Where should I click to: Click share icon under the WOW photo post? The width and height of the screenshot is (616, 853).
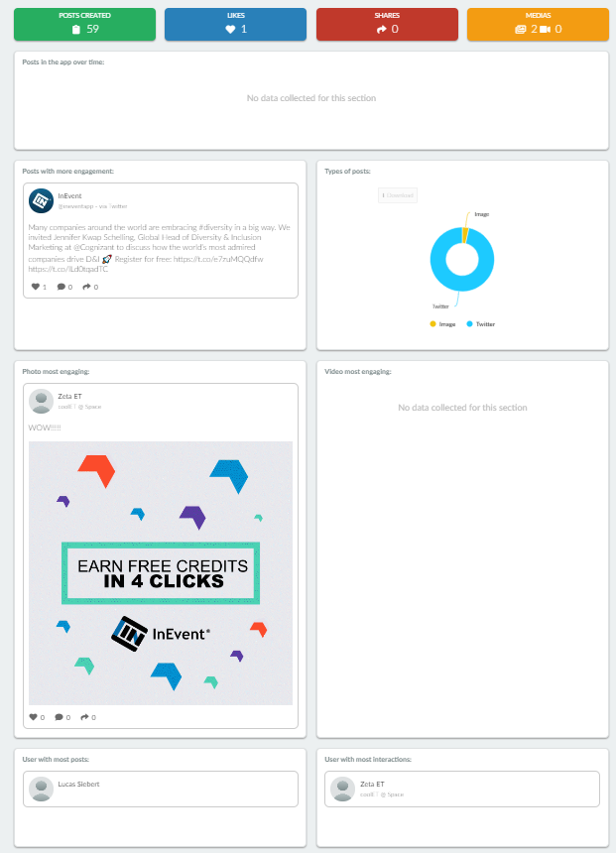tap(84, 717)
